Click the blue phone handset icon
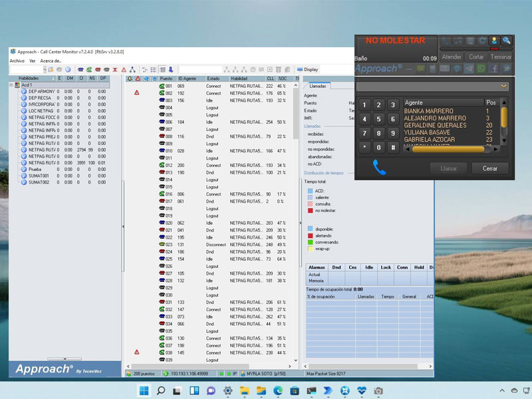 [379, 168]
